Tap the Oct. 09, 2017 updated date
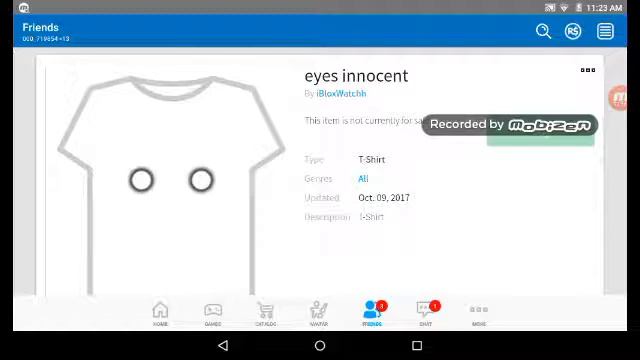This screenshot has height=360, width=640. [384, 198]
